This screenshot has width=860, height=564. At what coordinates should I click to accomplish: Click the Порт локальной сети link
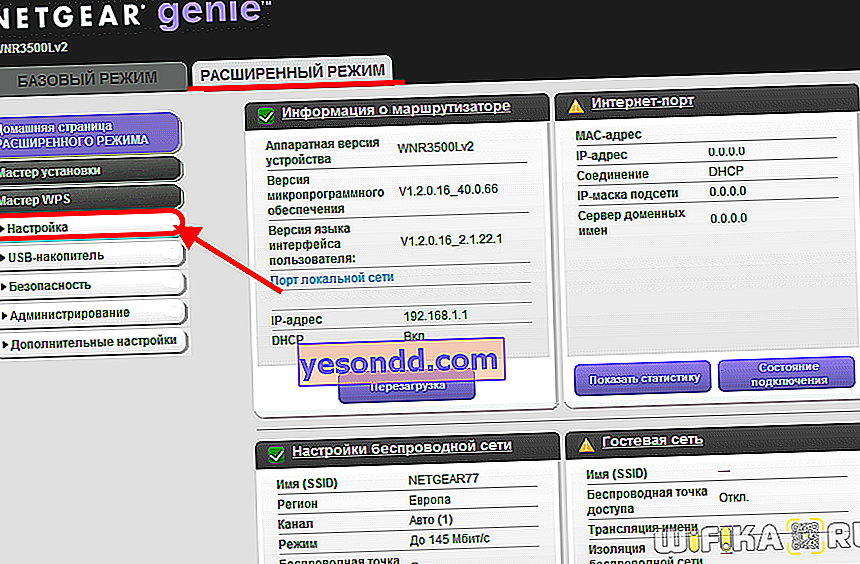[x=332, y=278]
